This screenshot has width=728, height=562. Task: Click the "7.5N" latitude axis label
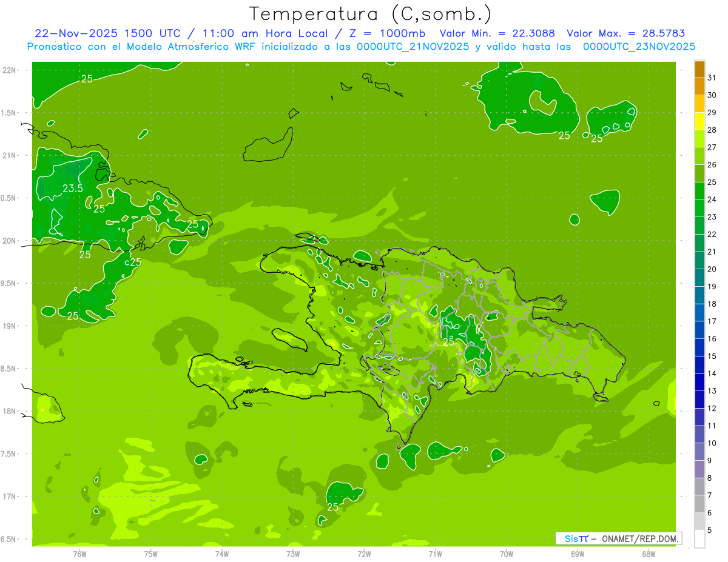pyautogui.click(x=9, y=454)
